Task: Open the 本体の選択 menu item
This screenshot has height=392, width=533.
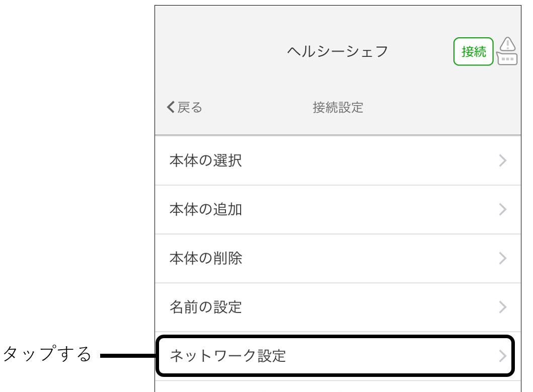Action: 206,161
